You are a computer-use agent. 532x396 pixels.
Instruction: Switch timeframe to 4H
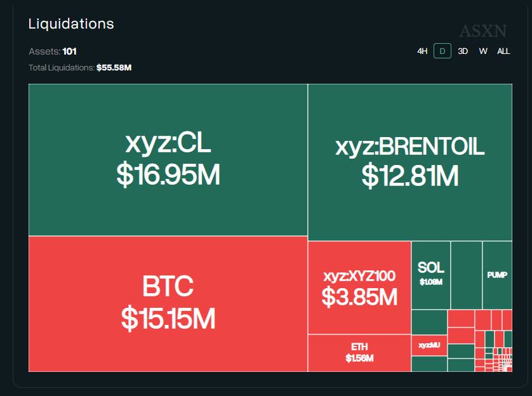point(422,51)
